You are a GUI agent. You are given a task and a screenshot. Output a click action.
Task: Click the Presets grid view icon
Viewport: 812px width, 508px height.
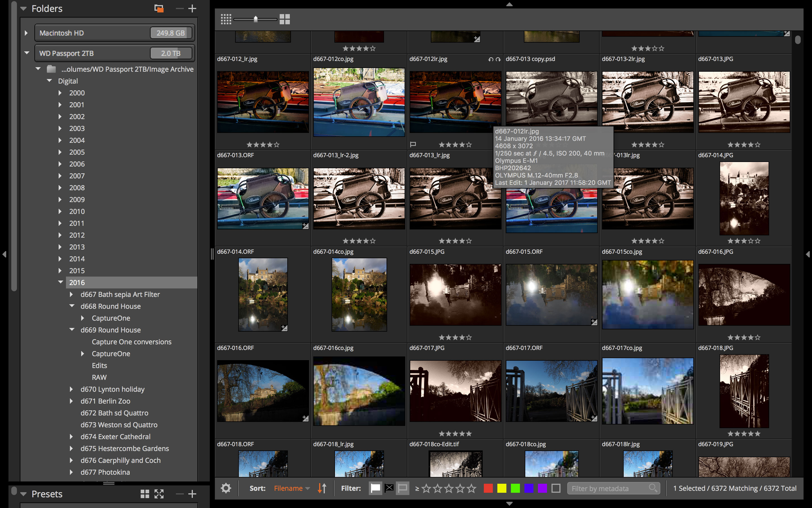(x=145, y=494)
